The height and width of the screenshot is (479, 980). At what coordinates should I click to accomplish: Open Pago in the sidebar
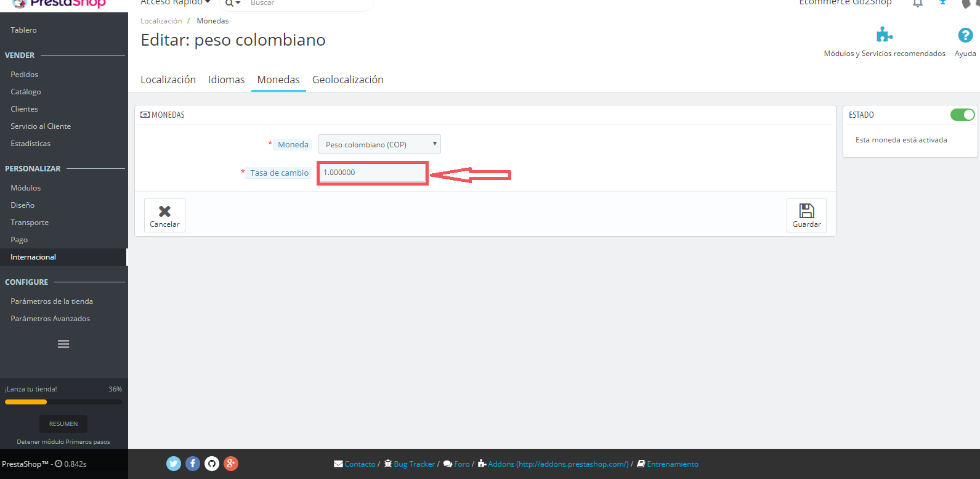click(x=19, y=239)
